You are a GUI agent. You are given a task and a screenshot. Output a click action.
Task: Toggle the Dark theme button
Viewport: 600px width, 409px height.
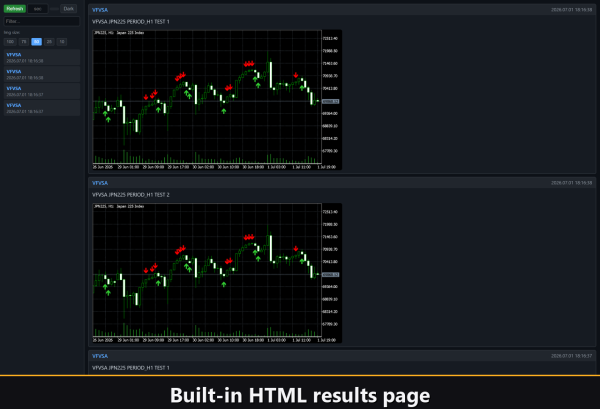pyautogui.click(x=68, y=8)
